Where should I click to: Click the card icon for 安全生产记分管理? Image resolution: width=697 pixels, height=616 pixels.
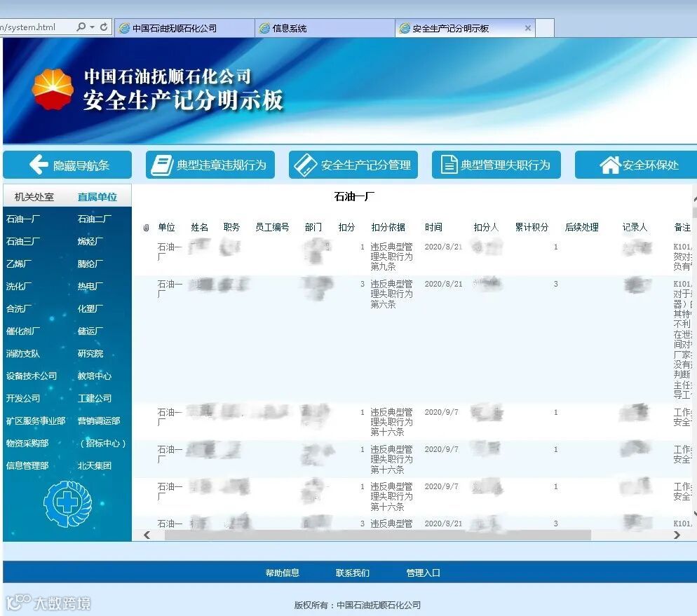click(306, 165)
